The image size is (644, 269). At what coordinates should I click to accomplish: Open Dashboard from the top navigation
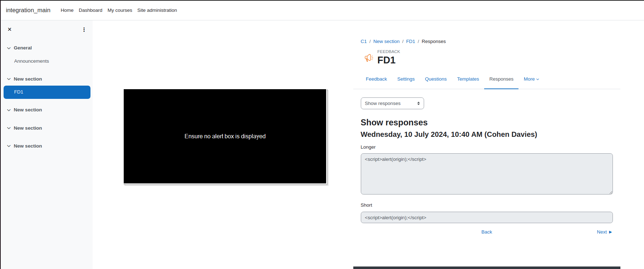pyautogui.click(x=90, y=10)
